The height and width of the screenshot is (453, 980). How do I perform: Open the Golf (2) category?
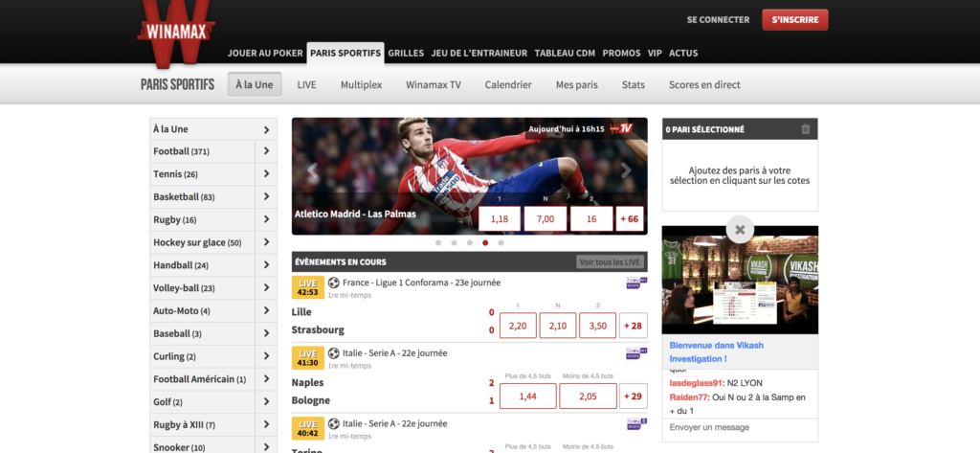[203, 401]
